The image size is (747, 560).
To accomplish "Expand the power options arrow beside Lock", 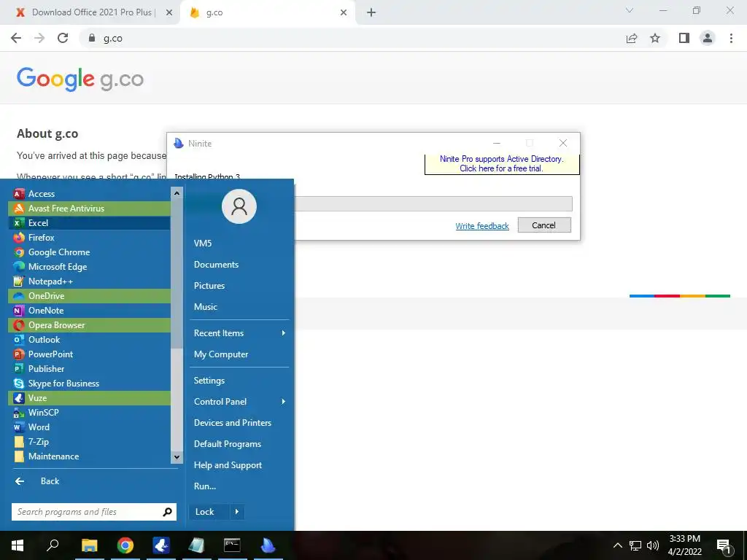I will tap(237, 512).
